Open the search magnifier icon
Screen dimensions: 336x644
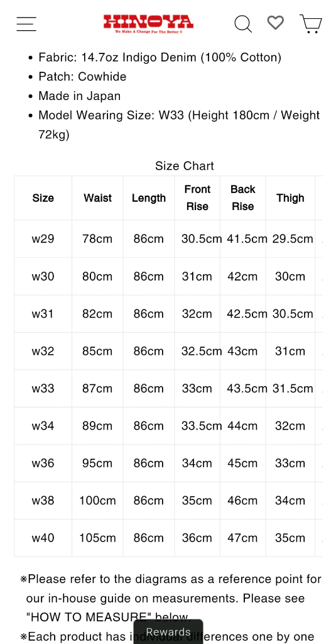[243, 24]
